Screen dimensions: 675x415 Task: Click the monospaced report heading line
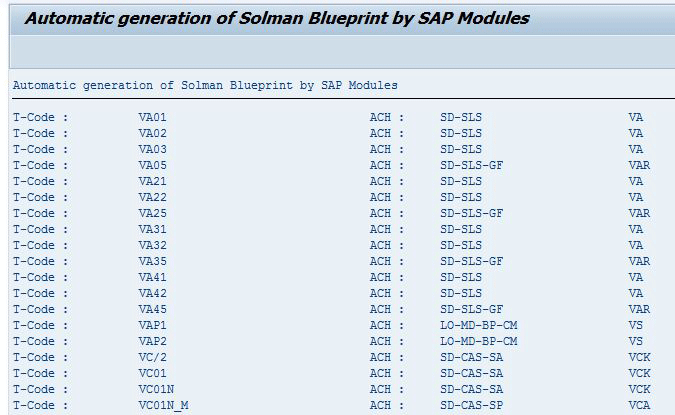tap(205, 85)
